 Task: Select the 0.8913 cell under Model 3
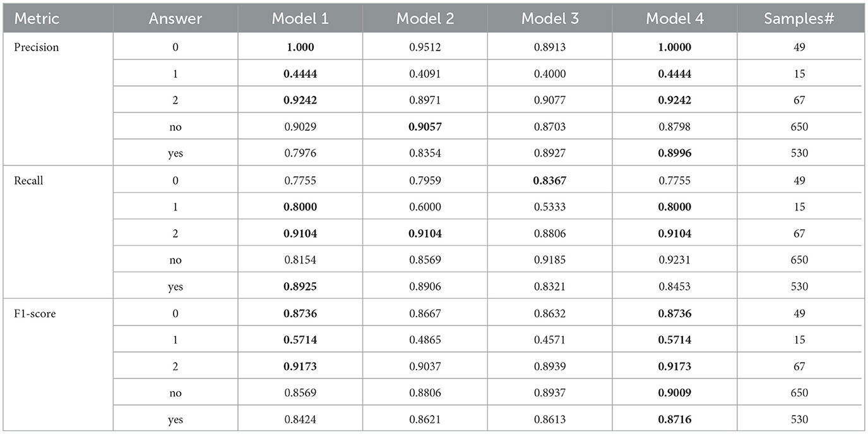[550, 47]
